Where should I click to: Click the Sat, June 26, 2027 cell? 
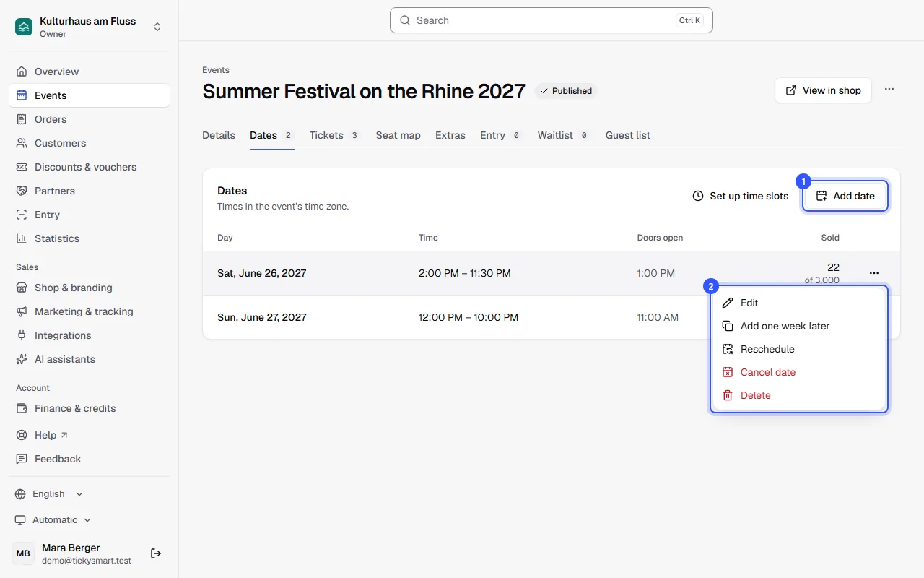pos(262,273)
